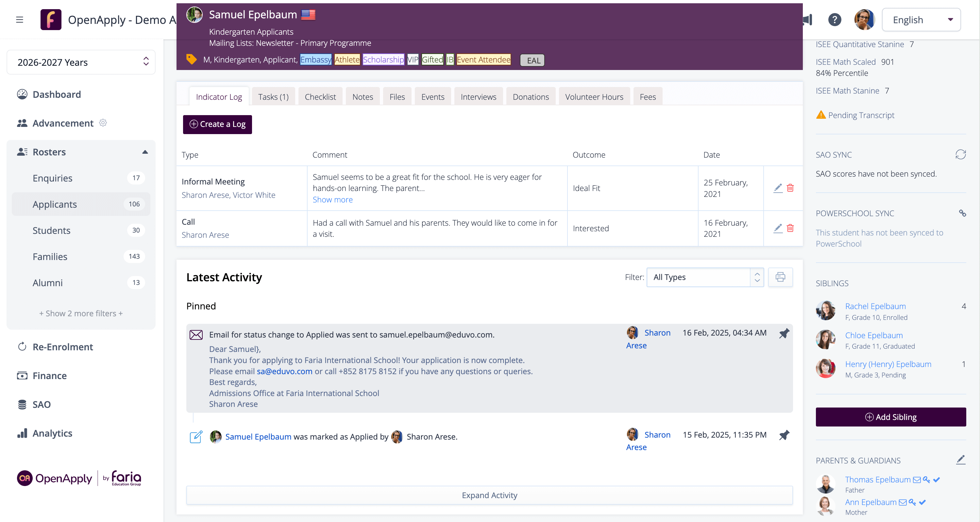The image size is (980, 522).
Task: Click the Expand Activity bar
Action: pos(489,495)
